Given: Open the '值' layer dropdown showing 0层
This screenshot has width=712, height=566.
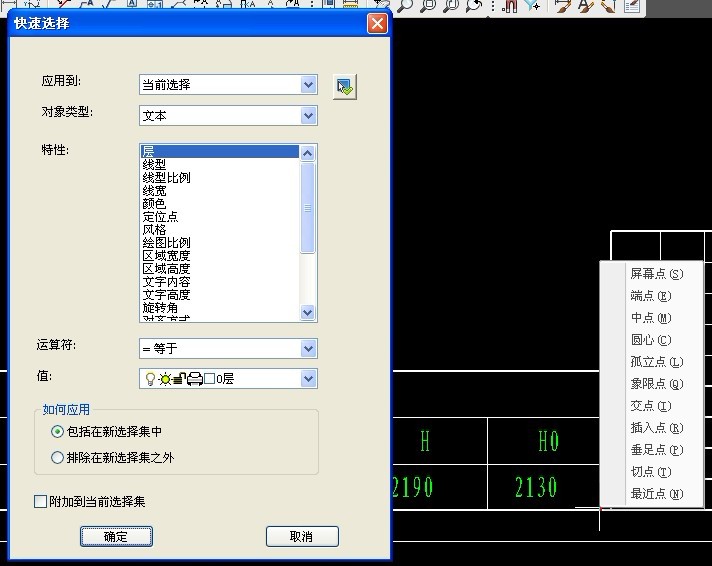Looking at the screenshot, I should [308, 379].
